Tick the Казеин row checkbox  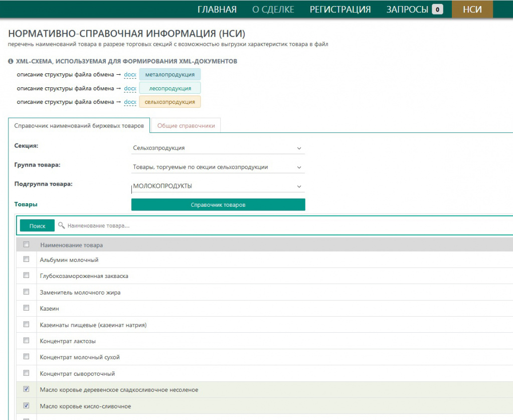click(26, 308)
